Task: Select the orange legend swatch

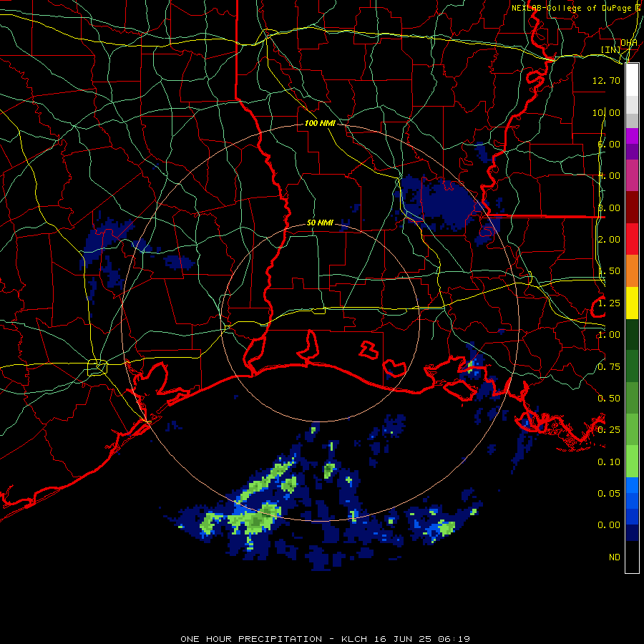Action: [632, 270]
